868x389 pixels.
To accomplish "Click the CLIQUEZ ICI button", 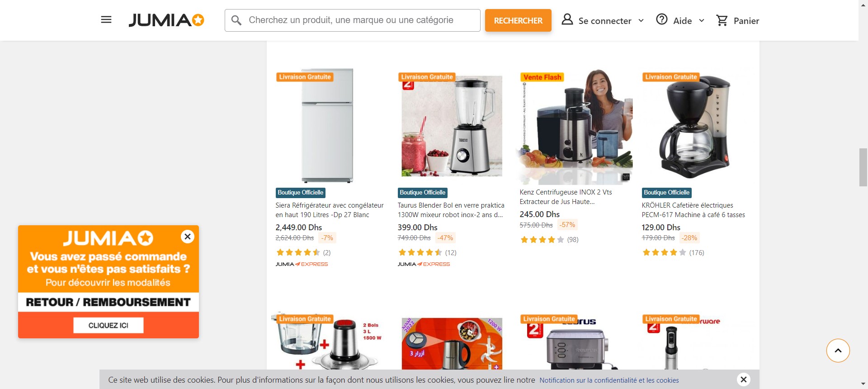I will coord(108,325).
